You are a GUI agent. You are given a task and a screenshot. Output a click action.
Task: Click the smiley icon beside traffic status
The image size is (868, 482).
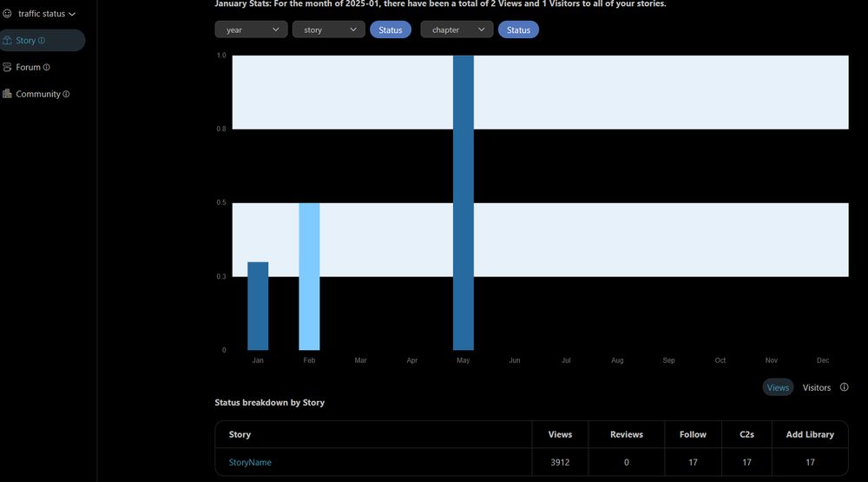tap(7, 13)
